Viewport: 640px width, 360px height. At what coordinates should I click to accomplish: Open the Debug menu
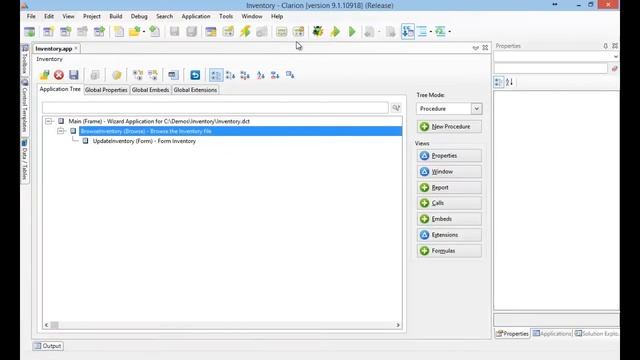pyautogui.click(x=139, y=16)
